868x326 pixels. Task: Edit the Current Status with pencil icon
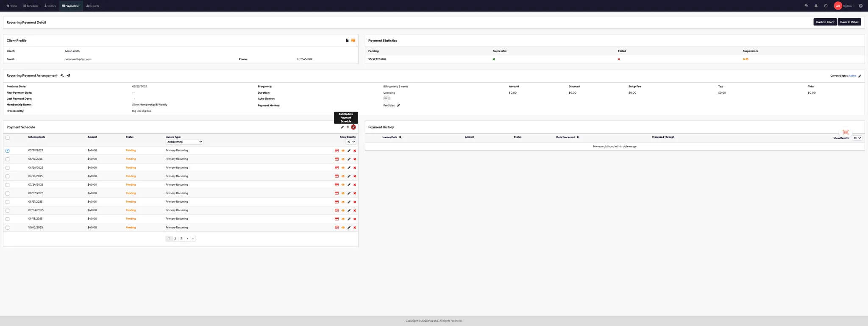[x=860, y=76]
